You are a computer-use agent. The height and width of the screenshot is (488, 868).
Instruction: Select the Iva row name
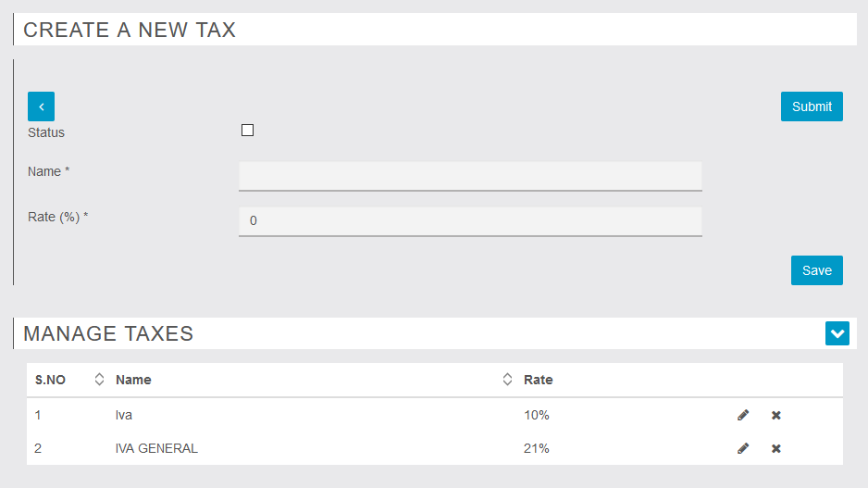[123, 415]
